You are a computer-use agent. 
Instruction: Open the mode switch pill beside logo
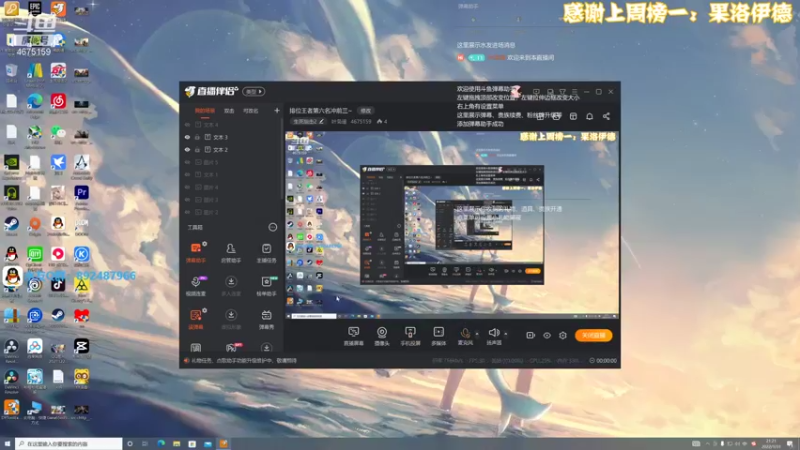tap(254, 92)
